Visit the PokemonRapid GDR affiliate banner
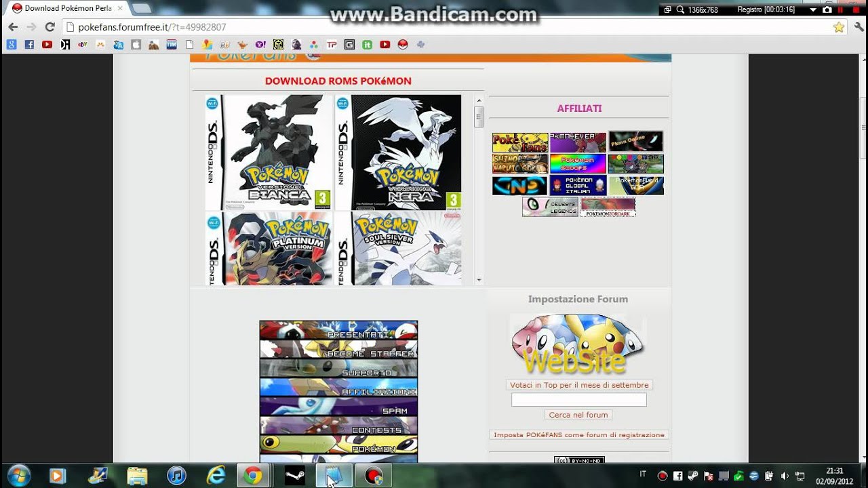This screenshot has height=488, width=868. tap(636, 186)
